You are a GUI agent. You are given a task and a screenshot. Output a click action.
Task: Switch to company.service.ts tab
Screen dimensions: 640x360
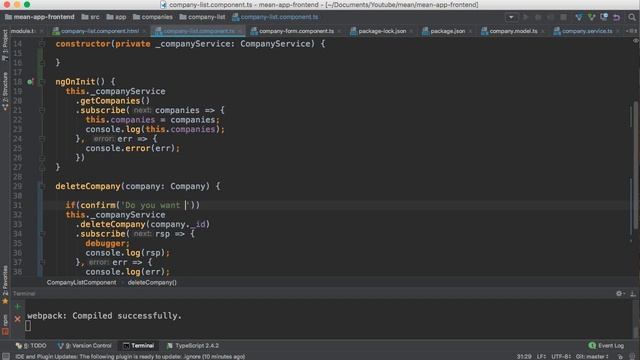(587, 31)
